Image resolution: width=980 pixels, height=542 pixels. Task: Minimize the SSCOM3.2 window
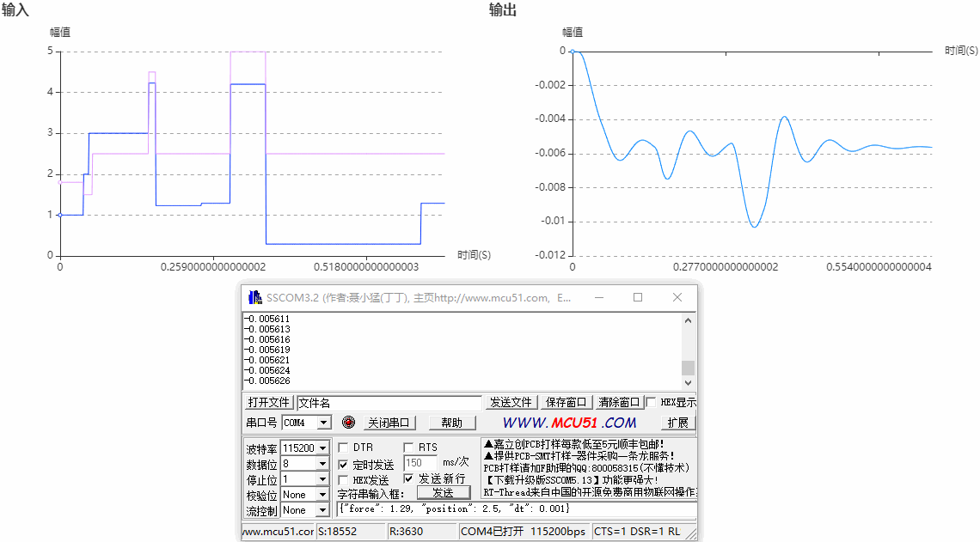[598, 297]
